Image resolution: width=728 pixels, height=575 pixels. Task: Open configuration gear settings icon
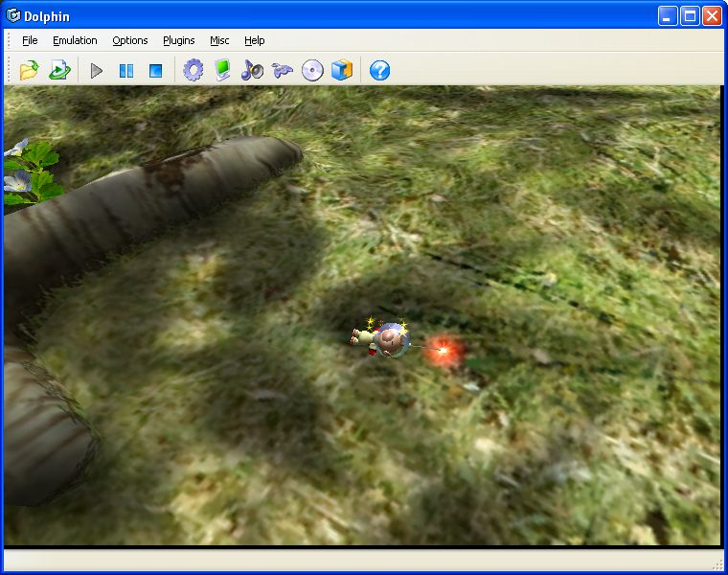193,71
